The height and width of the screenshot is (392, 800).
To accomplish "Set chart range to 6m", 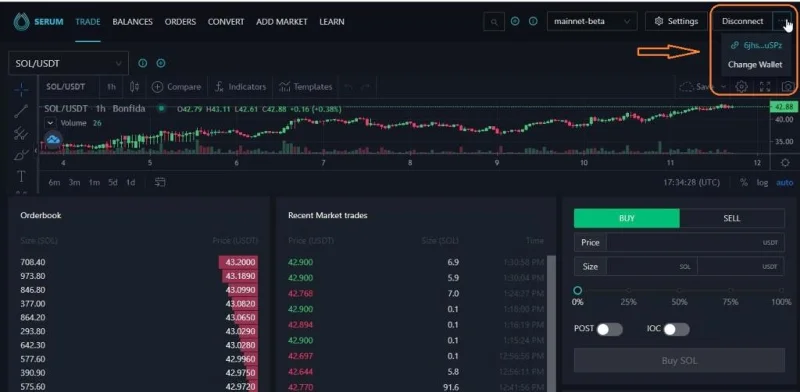I will (x=54, y=182).
